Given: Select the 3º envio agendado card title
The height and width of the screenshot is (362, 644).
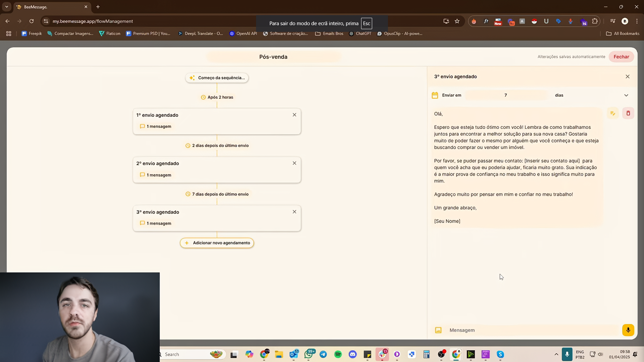Looking at the screenshot, I should point(158,212).
